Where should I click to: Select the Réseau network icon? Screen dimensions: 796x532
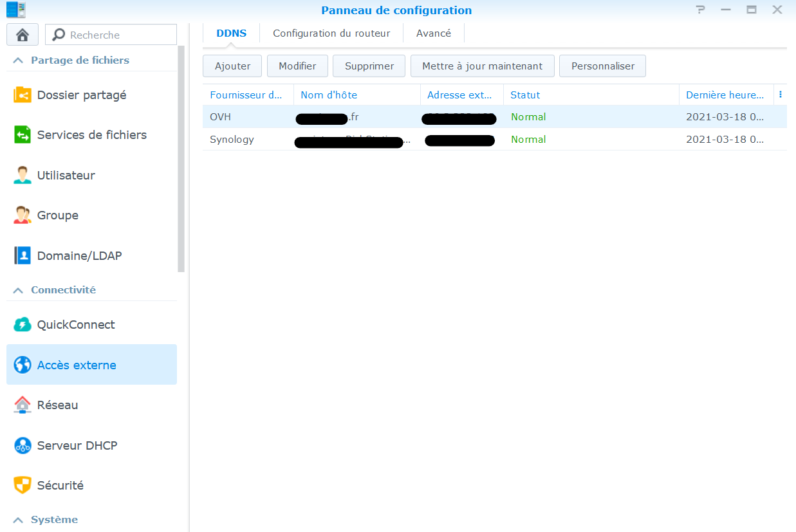[23, 405]
